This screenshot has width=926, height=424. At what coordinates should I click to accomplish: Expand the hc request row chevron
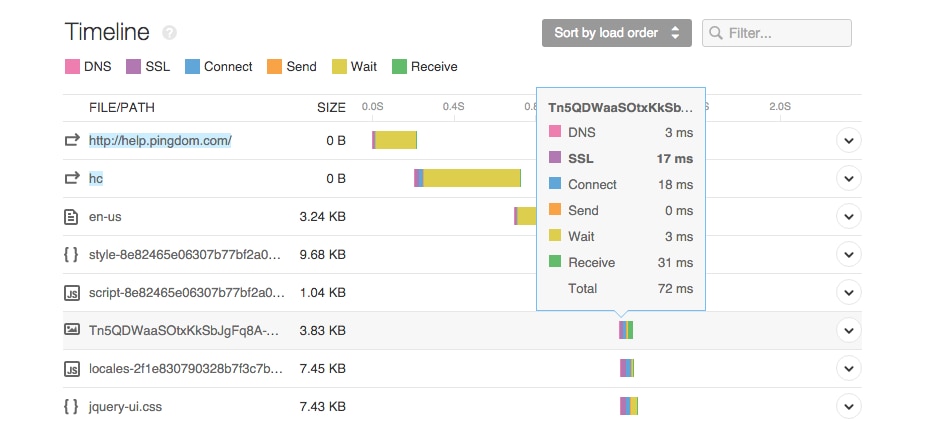(849, 178)
